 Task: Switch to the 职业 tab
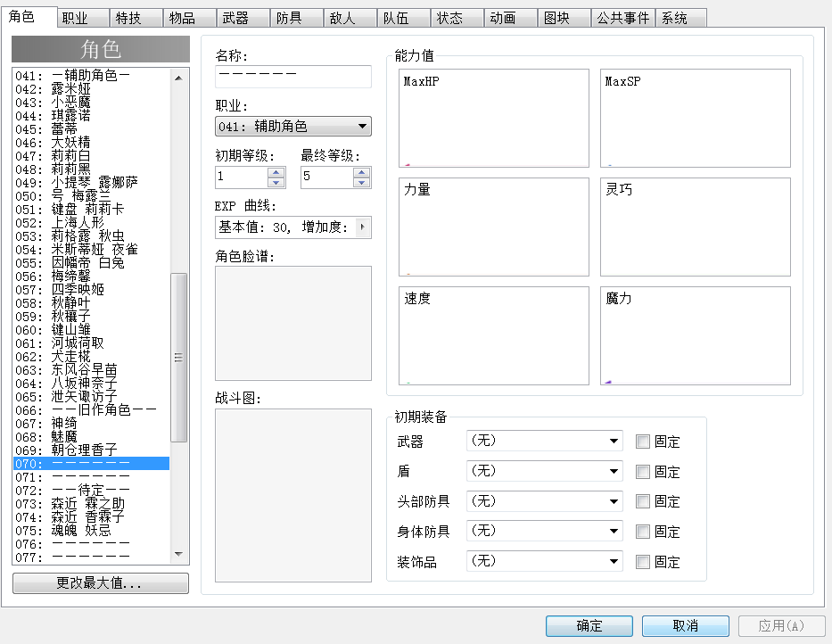tap(83, 18)
